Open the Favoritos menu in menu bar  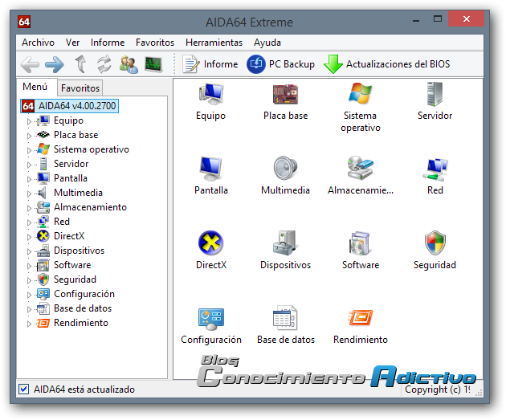[x=155, y=43]
